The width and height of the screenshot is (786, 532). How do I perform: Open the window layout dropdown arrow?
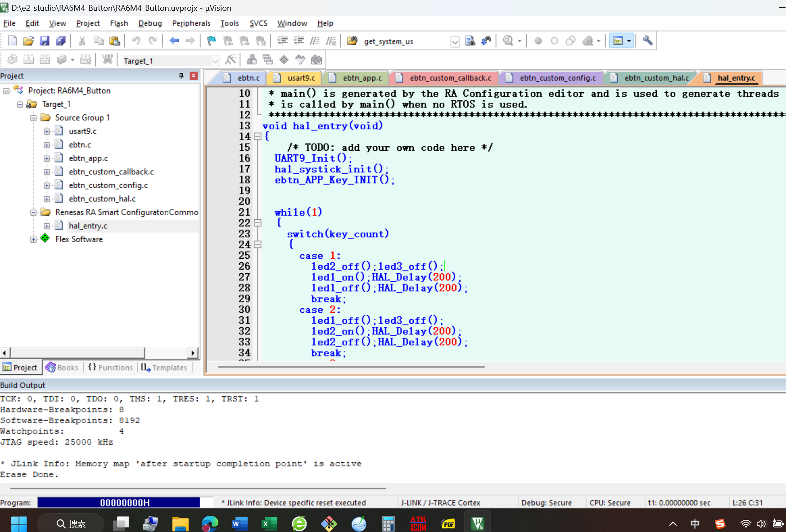[x=629, y=41]
